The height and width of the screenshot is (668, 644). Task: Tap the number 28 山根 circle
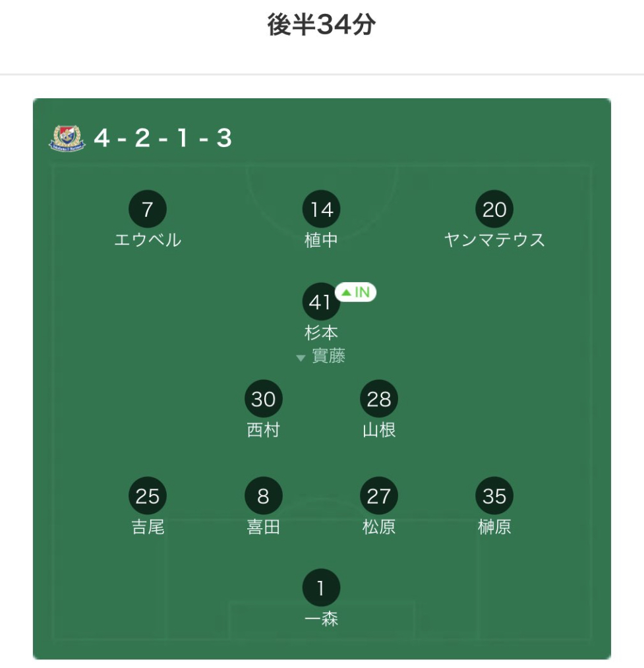tap(378, 398)
